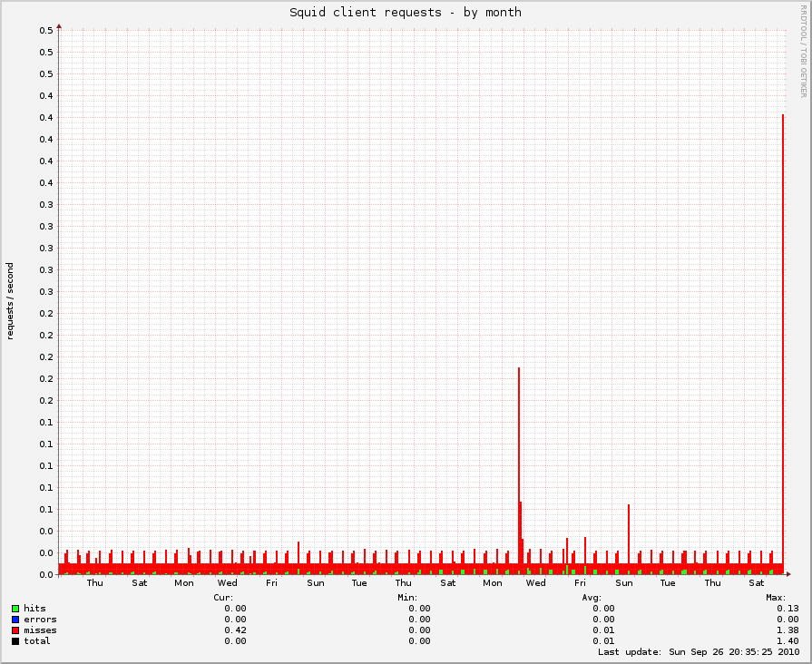Select the total Avg value 0.01
Image resolution: width=812 pixels, height=664 pixels.
[604, 641]
